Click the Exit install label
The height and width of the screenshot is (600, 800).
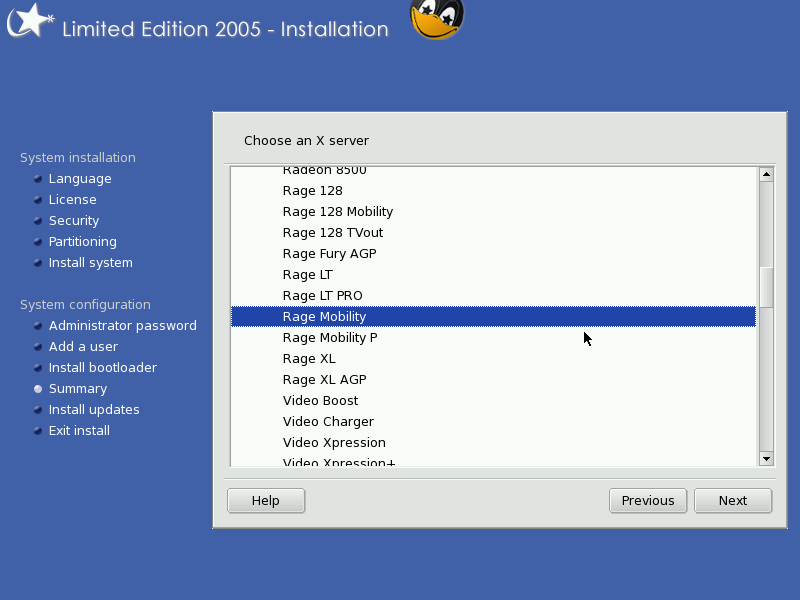tap(79, 431)
